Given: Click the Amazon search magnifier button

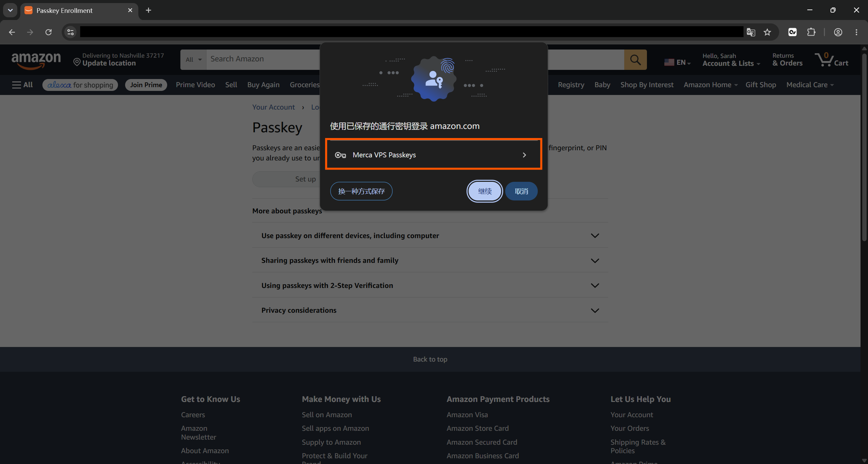Looking at the screenshot, I should [x=635, y=60].
